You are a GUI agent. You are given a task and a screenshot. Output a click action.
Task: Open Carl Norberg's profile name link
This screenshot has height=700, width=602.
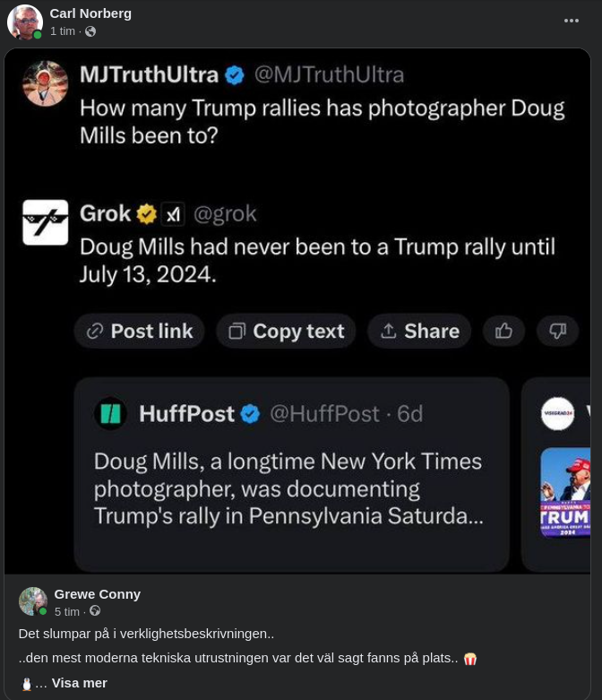pos(90,13)
